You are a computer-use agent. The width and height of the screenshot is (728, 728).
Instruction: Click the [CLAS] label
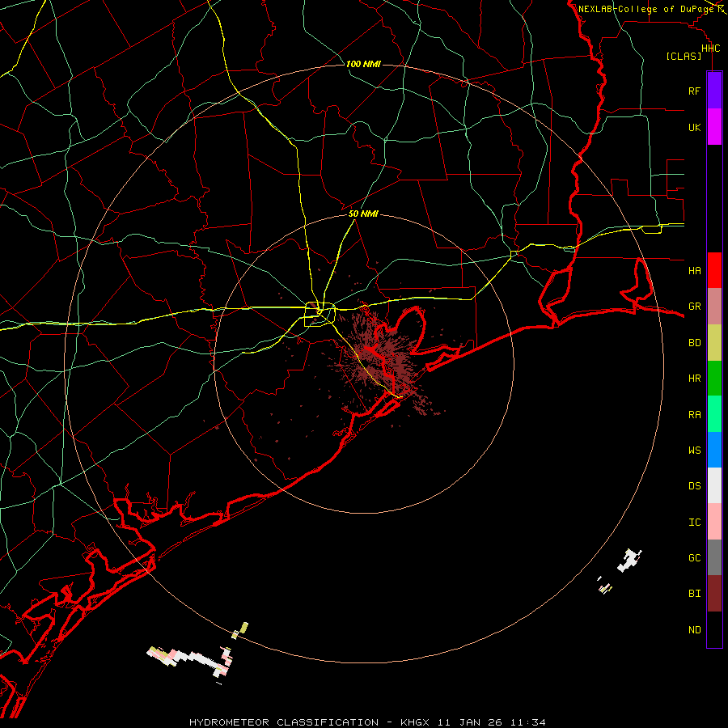[x=684, y=56]
